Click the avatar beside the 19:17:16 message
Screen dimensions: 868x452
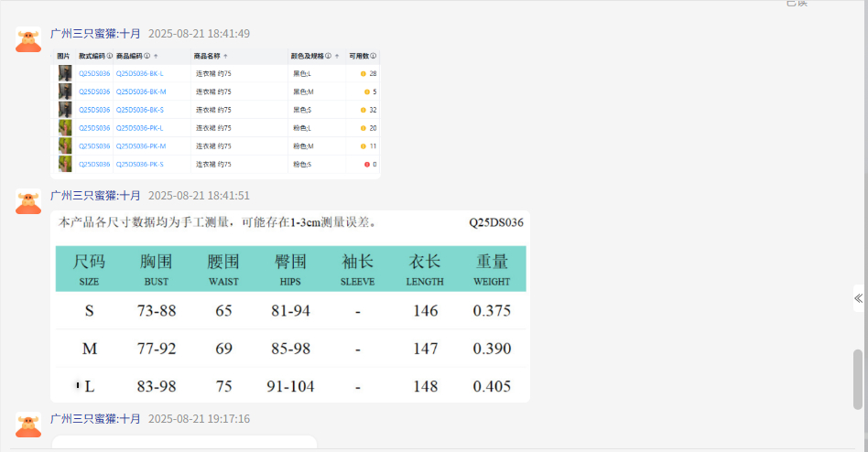pyautogui.click(x=28, y=425)
